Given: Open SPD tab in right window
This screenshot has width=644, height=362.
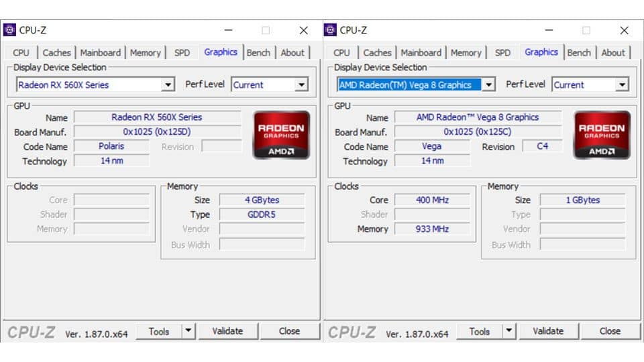Looking at the screenshot, I should pos(502,53).
